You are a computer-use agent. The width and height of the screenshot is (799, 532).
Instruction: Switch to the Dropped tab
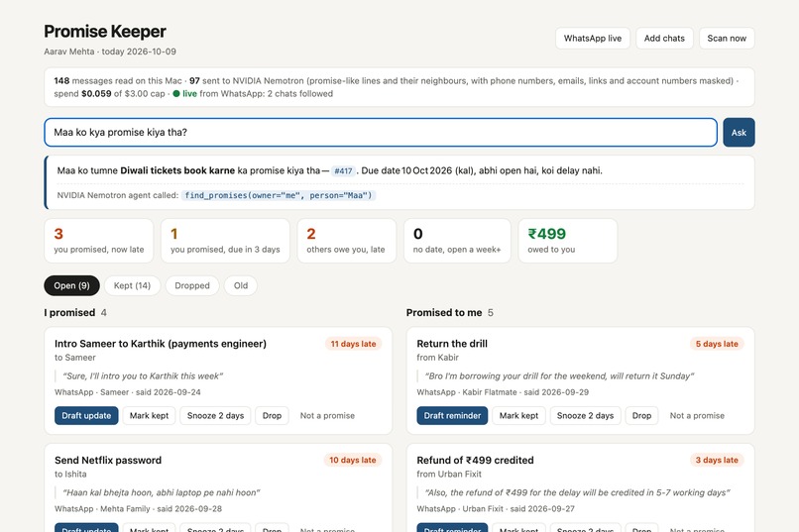(192, 285)
